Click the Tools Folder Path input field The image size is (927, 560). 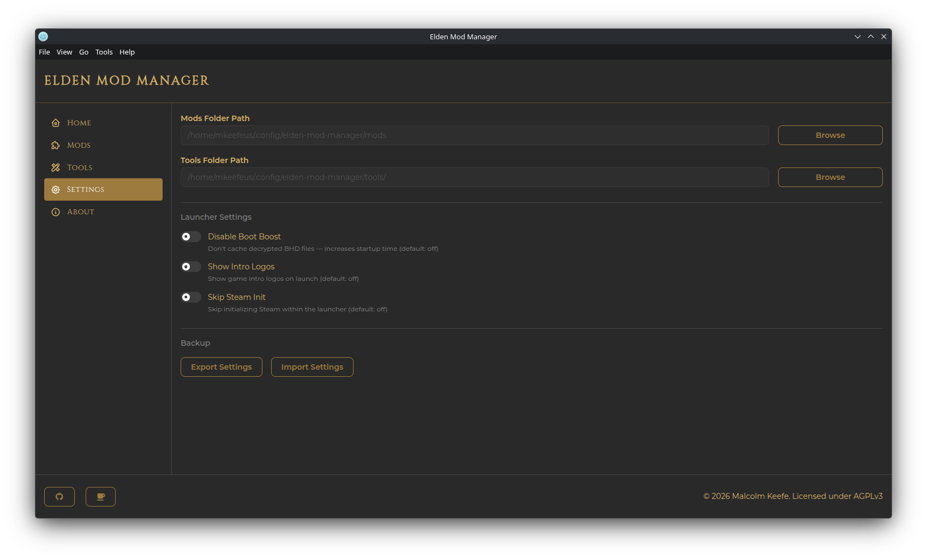[x=475, y=177]
